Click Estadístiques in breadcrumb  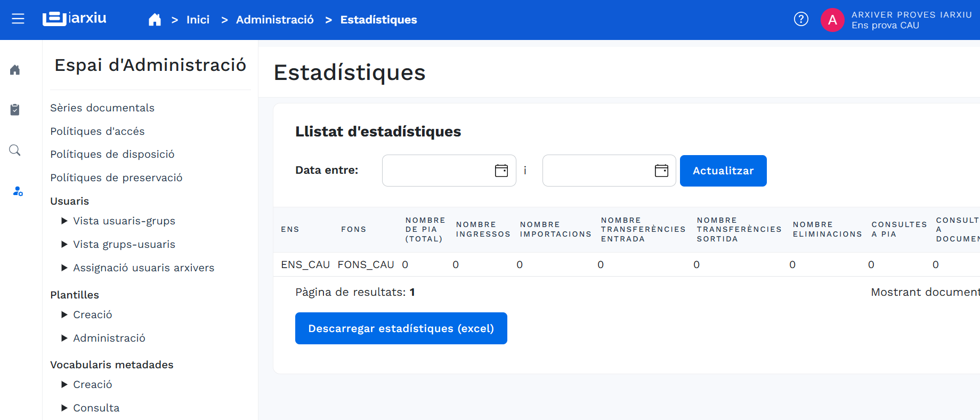(x=378, y=20)
